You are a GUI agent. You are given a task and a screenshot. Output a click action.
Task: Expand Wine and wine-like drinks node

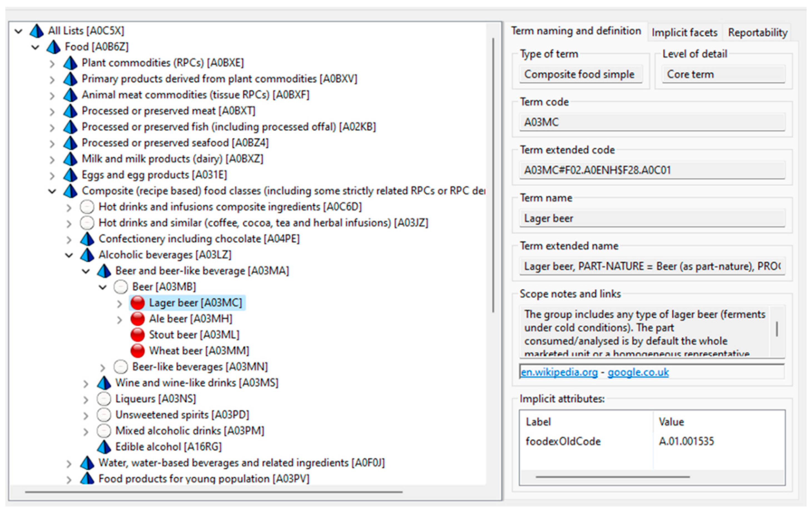pyautogui.click(x=86, y=384)
